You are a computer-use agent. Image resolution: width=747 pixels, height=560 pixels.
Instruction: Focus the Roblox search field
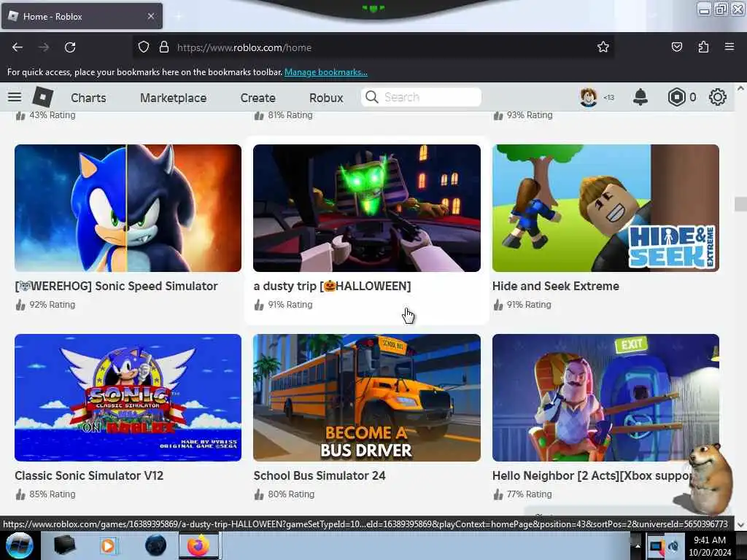(421, 97)
